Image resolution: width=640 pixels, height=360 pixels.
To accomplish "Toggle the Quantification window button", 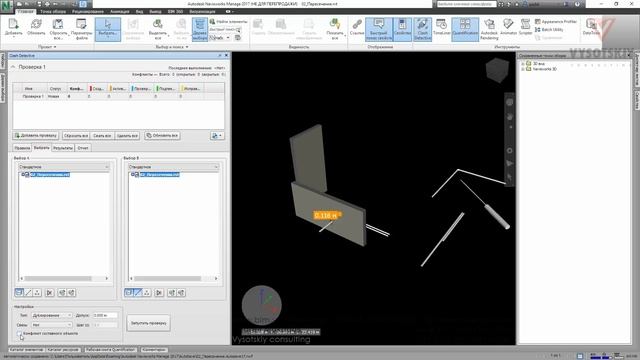I will pos(465,29).
